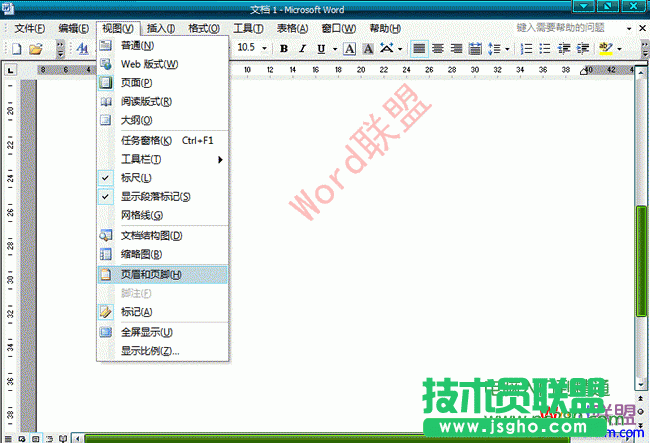Switch to 大纲(O) outline view
The height and width of the screenshot is (443, 650).
point(162,120)
